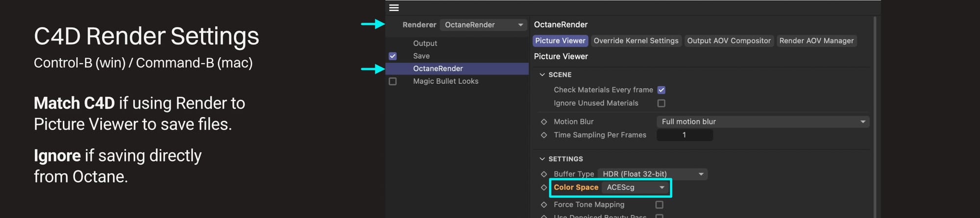This screenshot has width=980, height=218.
Task: Collapse the SETTINGS section
Action: [542, 159]
